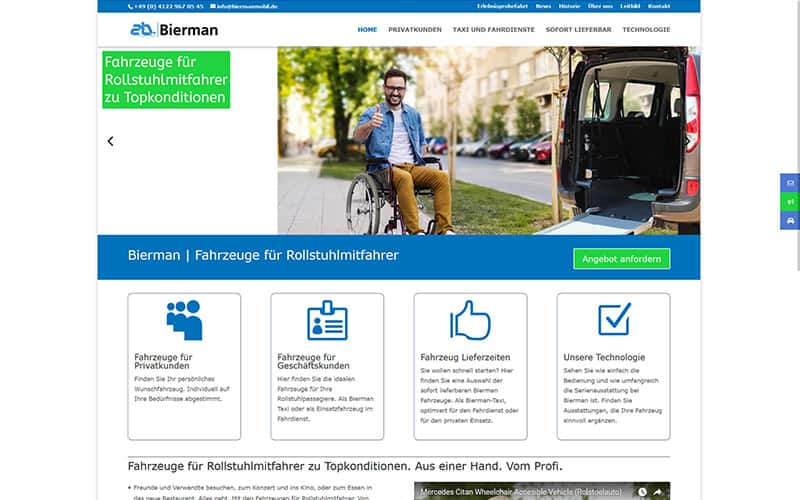The image size is (800, 500).
Task: Go to previous slide with left arrow
Action: point(110,141)
